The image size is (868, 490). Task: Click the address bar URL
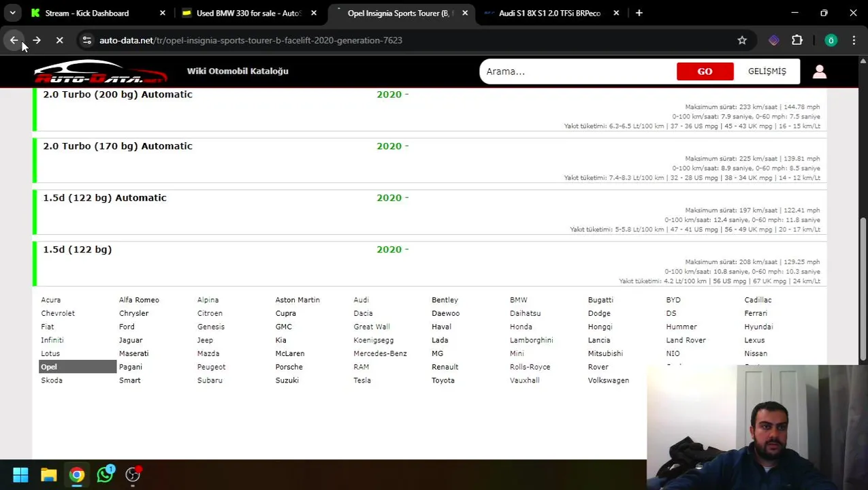tap(251, 40)
